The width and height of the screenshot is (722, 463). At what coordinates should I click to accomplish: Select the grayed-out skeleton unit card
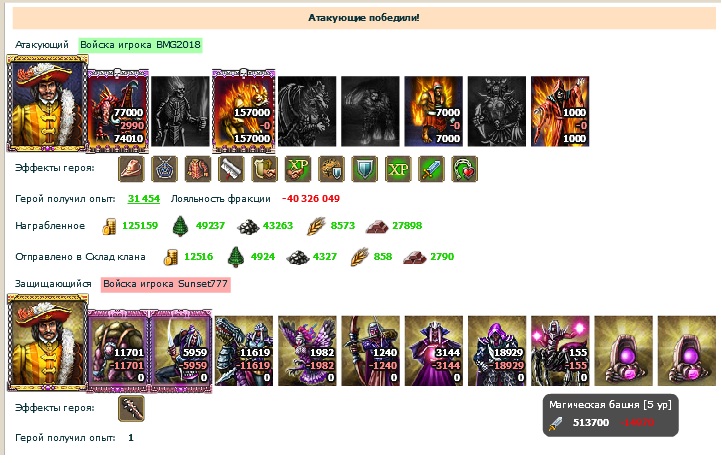[180, 111]
